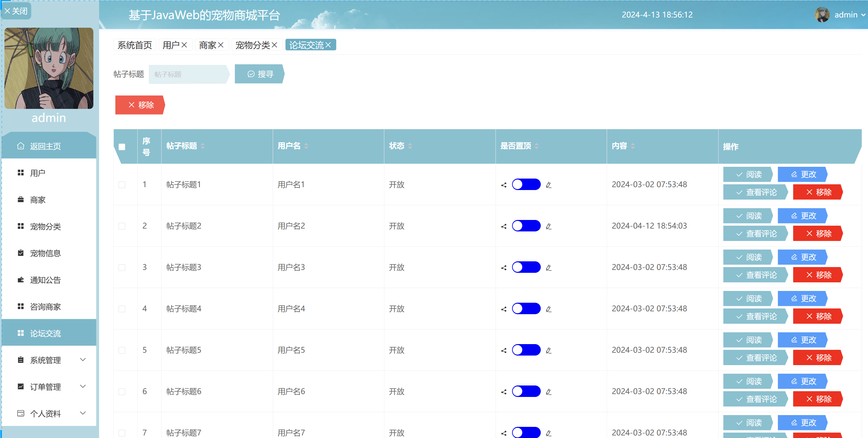The height and width of the screenshot is (438, 868).
Task: Click 查看评论 button for 帖子标题4
Action: (x=756, y=316)
